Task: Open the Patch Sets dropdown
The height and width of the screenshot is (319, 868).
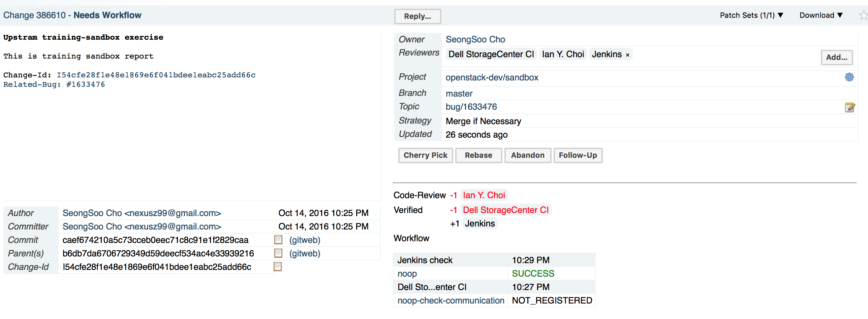Action: (x=751, y=15)
